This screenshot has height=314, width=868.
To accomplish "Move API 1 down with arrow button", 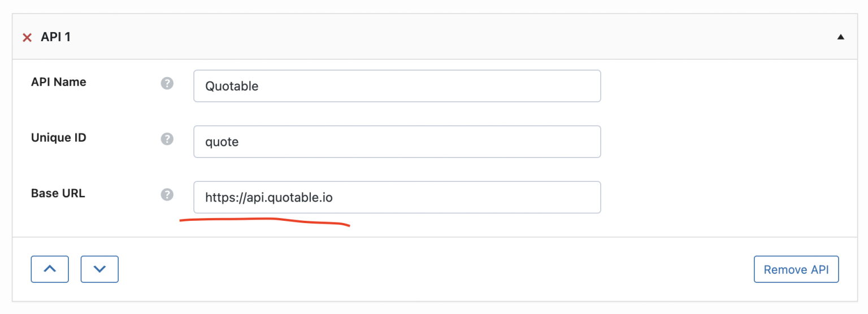I will (x=99, y=269).
